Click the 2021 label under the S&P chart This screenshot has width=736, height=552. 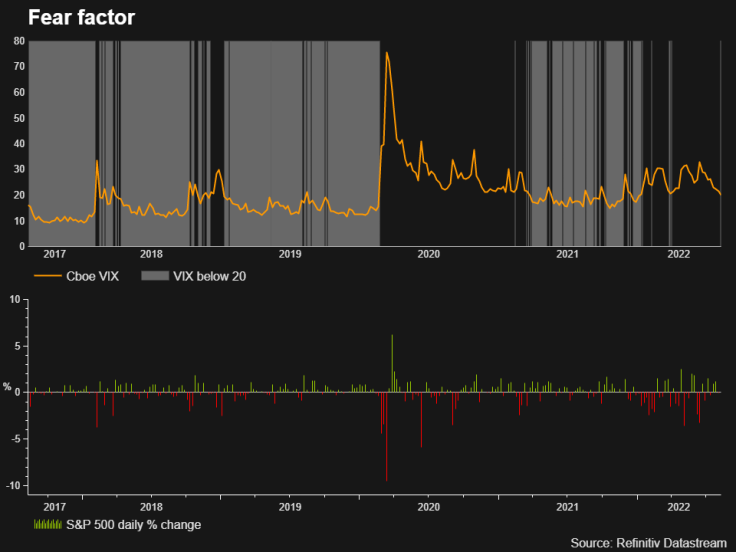[x=567, y=507]
